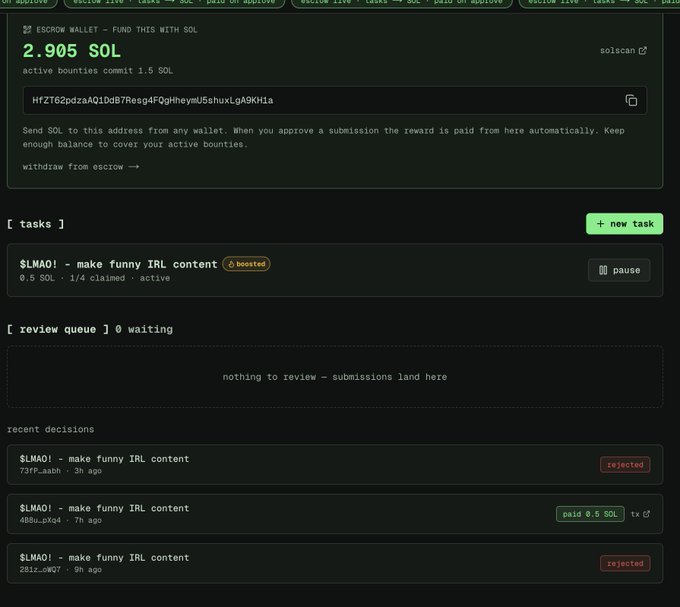Click 'Send SOL to this address' description text
Viewport: 680px width, 607px height.
324,137
